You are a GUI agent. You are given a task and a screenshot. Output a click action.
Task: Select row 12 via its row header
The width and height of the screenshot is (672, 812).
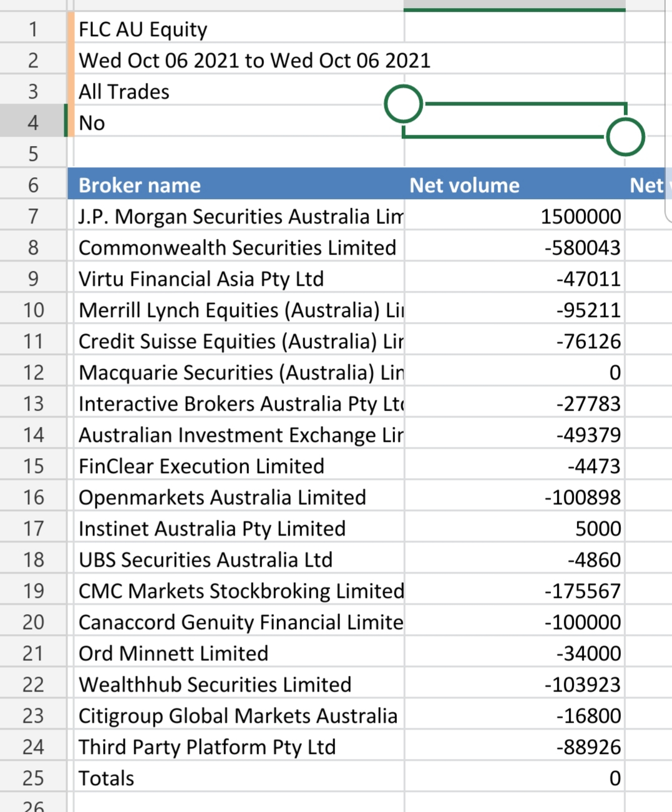pyautogui.click(x=33, y=372)
